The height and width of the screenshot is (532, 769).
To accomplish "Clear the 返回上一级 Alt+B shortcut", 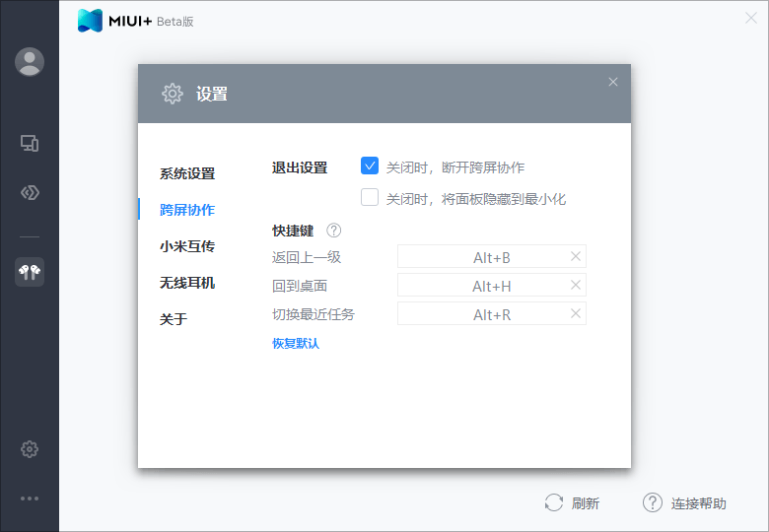I will pyautogui.click(x=577, y=257).
